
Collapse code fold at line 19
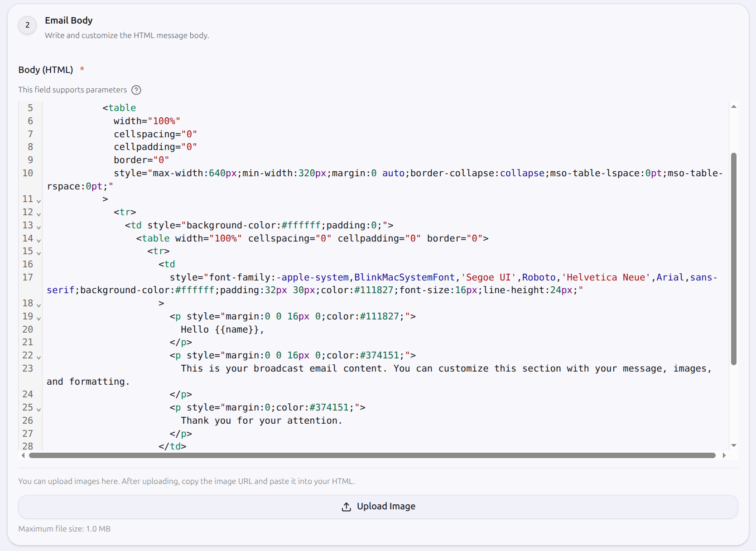pos(39,318)
